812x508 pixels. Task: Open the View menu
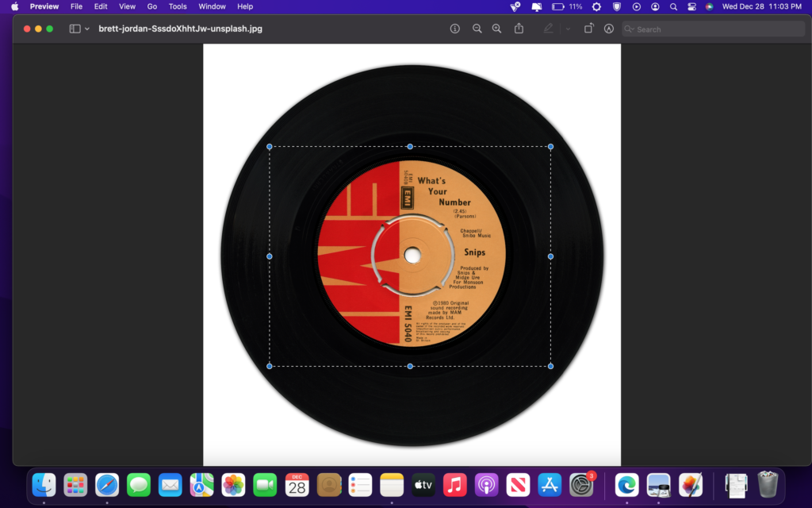(127, 6)
